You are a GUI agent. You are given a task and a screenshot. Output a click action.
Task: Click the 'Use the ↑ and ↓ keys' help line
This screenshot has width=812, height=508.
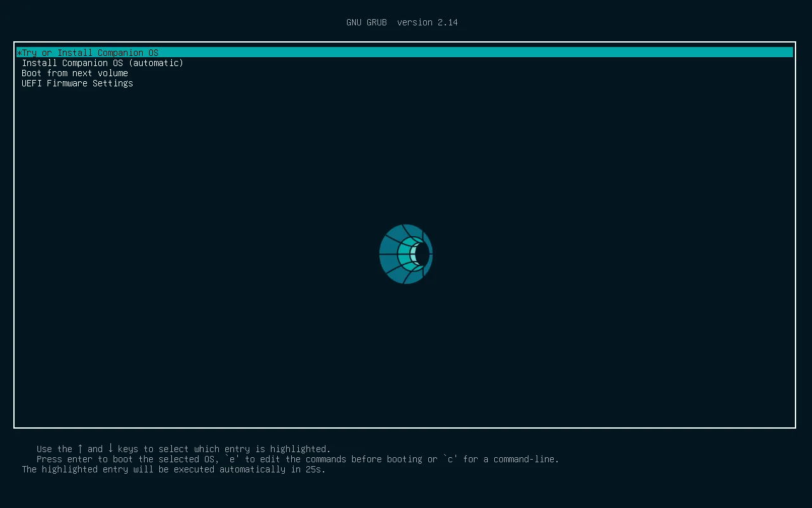[x=184, y=449]
